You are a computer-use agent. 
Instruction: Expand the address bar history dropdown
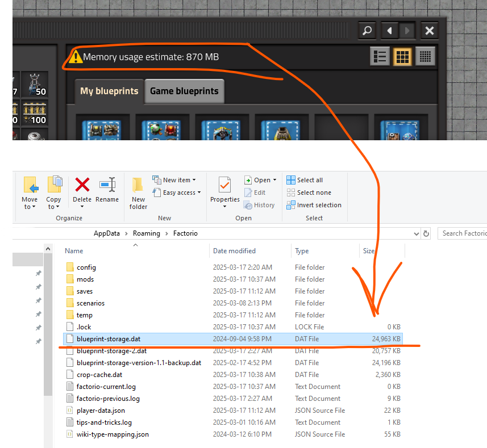(417, 233)
